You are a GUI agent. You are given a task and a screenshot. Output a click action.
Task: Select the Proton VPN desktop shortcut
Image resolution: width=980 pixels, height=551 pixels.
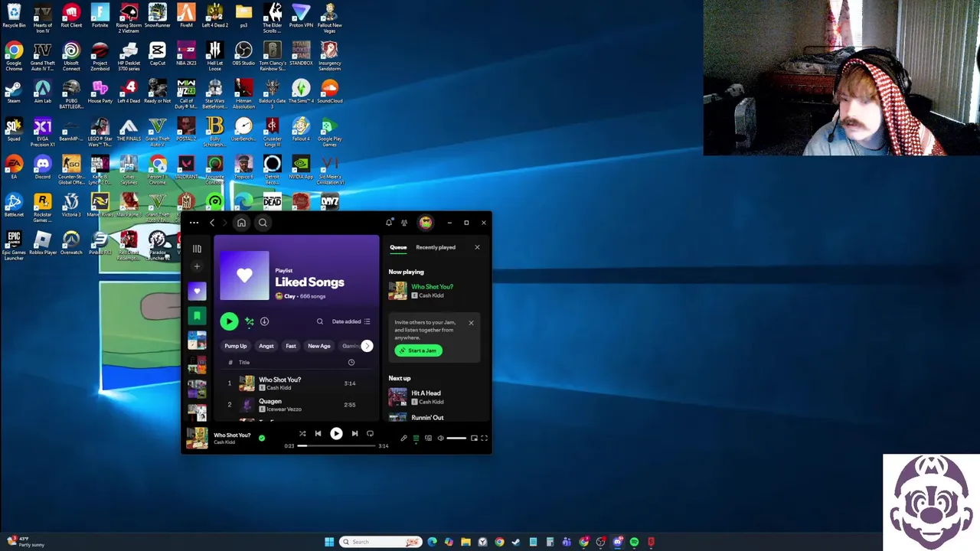(301, 16)
